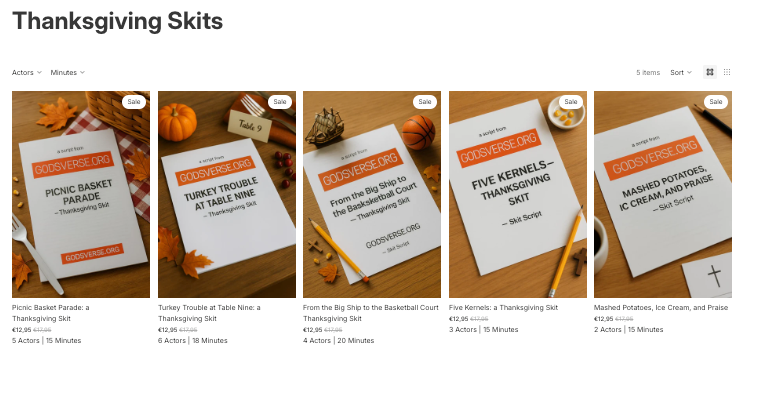The image size is (773, 401).
Task: Open From the Big Ship title link
Action: point(371,313)
